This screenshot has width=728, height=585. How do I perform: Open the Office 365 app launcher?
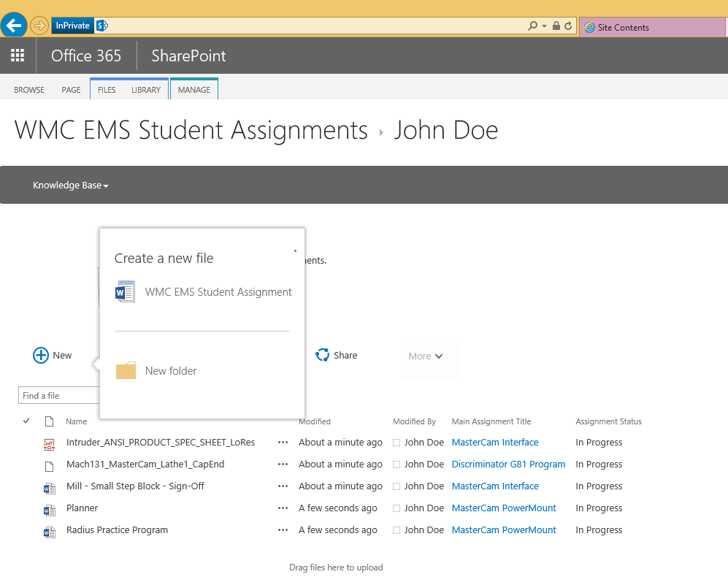click(x=18, y=56)
